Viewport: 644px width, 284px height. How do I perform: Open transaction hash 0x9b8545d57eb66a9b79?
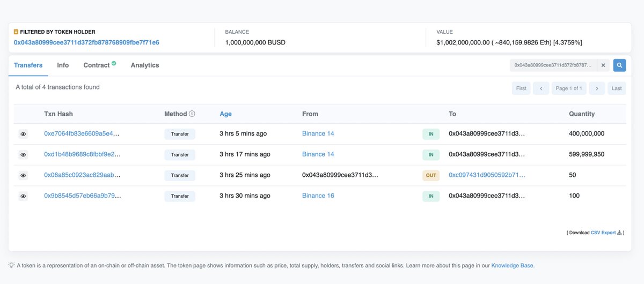83,196
